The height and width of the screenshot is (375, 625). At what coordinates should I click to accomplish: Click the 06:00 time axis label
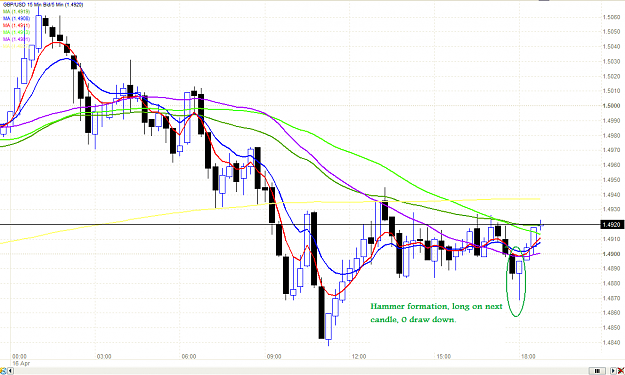coord(189,356)
